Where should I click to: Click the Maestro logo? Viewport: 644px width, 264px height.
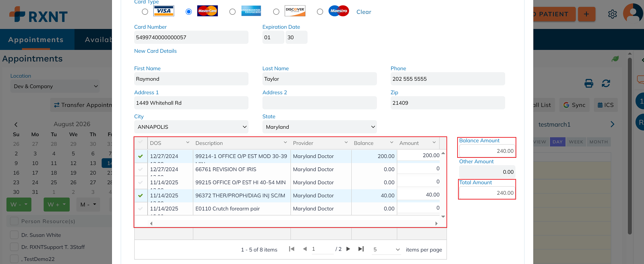pyautogui.click(x=339, y=11)
